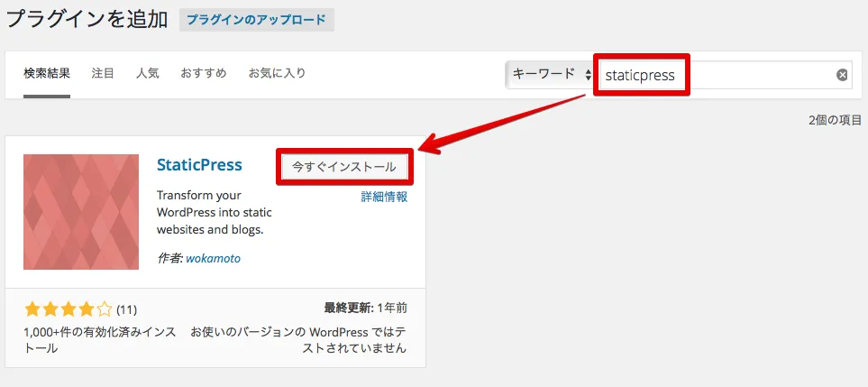Click the プラグインを追加 page heading
The height and width of the screenshot is (387, 868).
(x=87, y=20)
